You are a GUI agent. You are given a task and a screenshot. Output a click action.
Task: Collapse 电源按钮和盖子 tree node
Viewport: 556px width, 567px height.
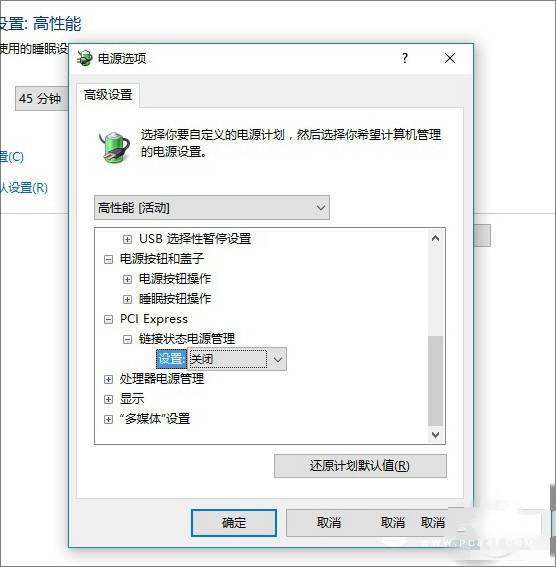coord(108,259)
